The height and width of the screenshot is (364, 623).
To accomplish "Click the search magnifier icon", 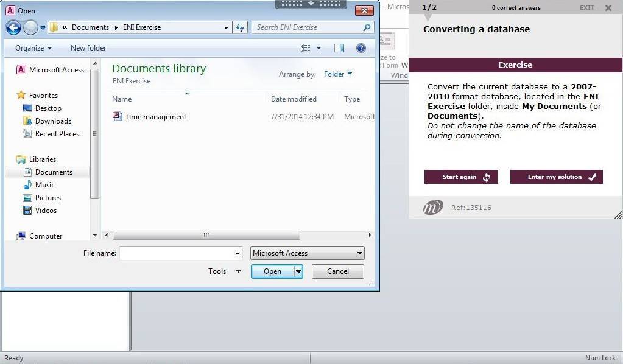I will pyautogui.click(x=367, y=27).
